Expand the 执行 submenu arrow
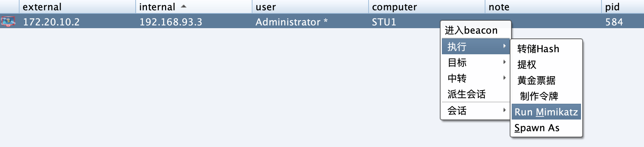 (x=504, y=46)
